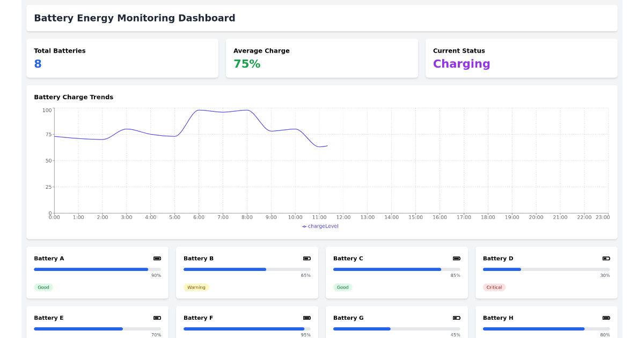644x338 pixels.
Task: Click the battery icon next to Battery G
Action: [456, 318]
